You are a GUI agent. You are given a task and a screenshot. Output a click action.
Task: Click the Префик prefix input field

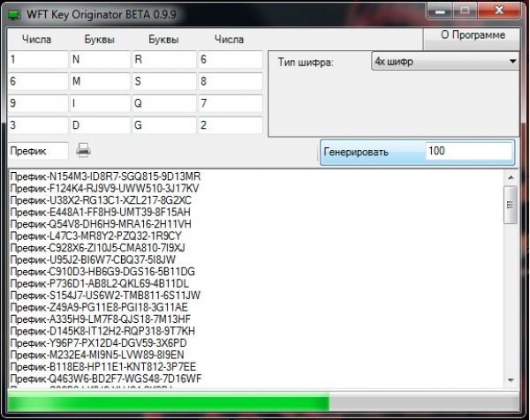click(x=38, y=151)
